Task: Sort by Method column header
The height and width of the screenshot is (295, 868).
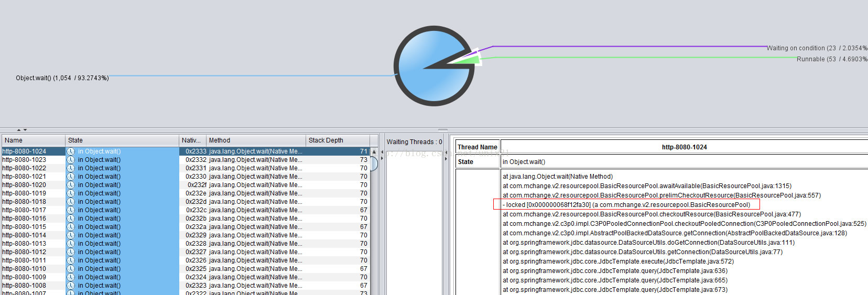Action: coord(256,140)
